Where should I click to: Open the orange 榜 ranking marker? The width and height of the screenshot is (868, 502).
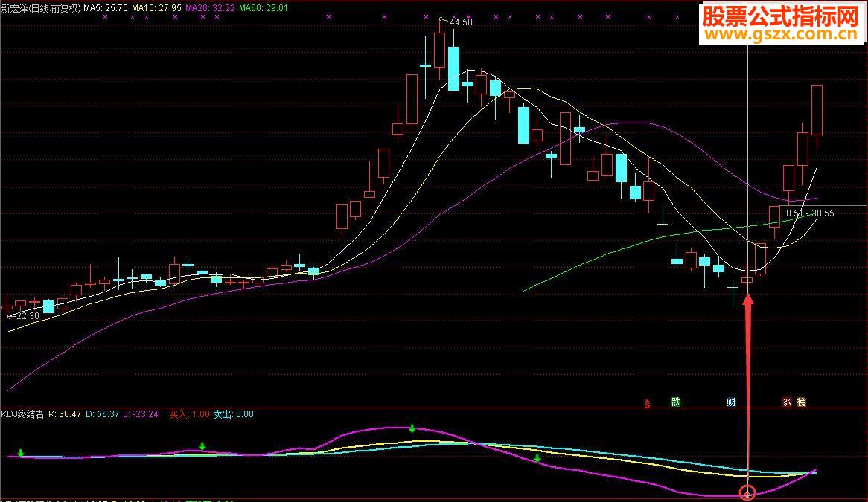pyautogui.click(x=802, y=402)
